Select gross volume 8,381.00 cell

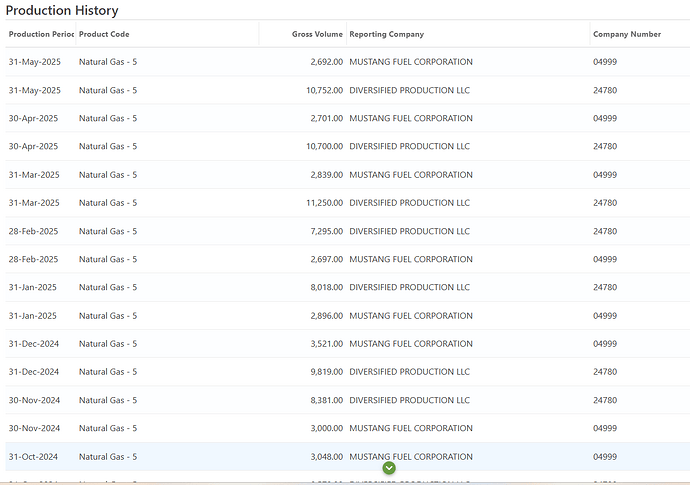click(x=327, y=400)
